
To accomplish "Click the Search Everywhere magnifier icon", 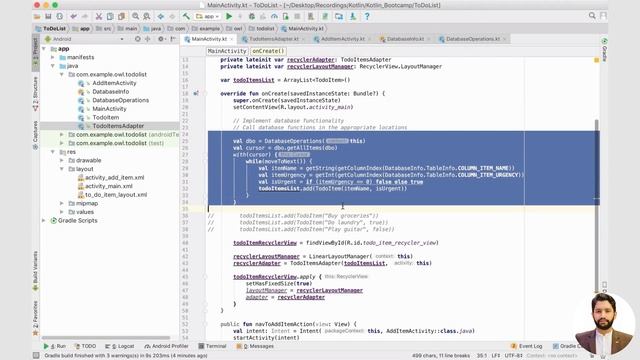I will coord(592,16).
